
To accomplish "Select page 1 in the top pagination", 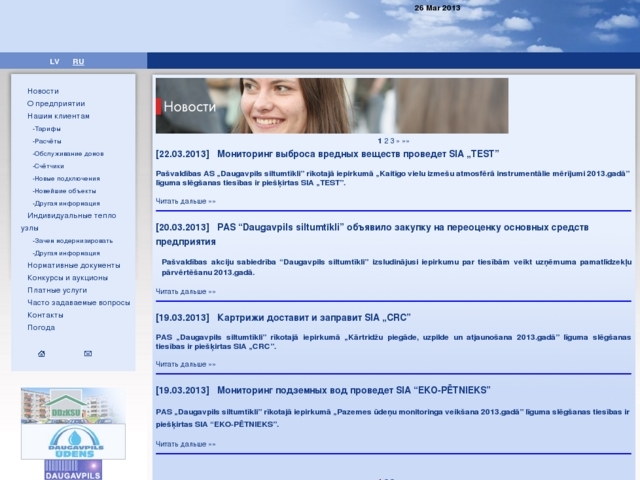I will [x=380, y=141].
